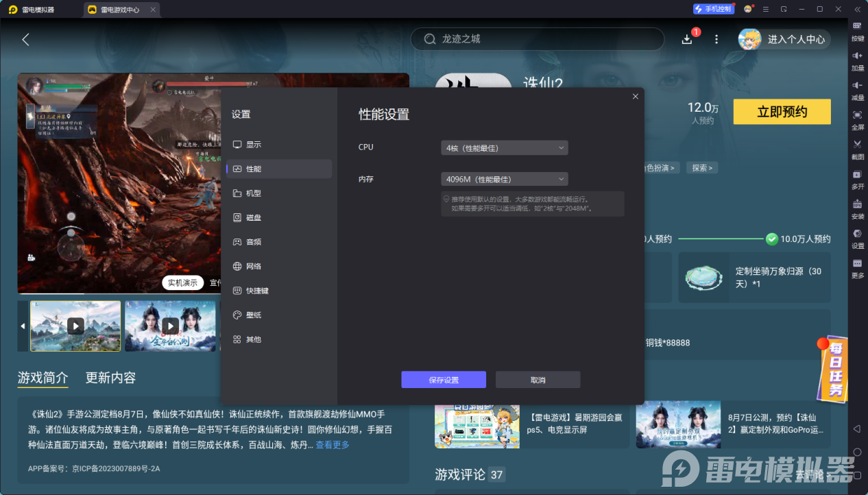Click the yellow 立即预约 reservation button
The image size is (868, 495).
click(782, 111)
